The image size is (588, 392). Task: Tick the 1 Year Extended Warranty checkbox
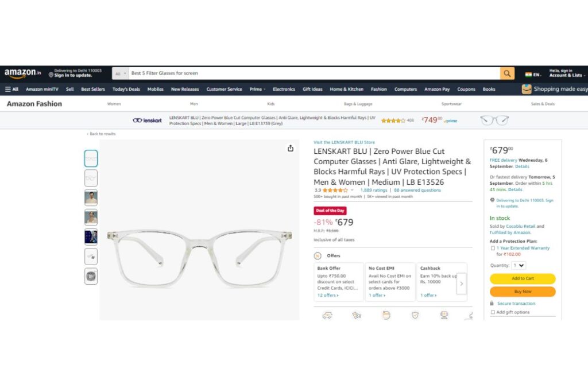493,248
